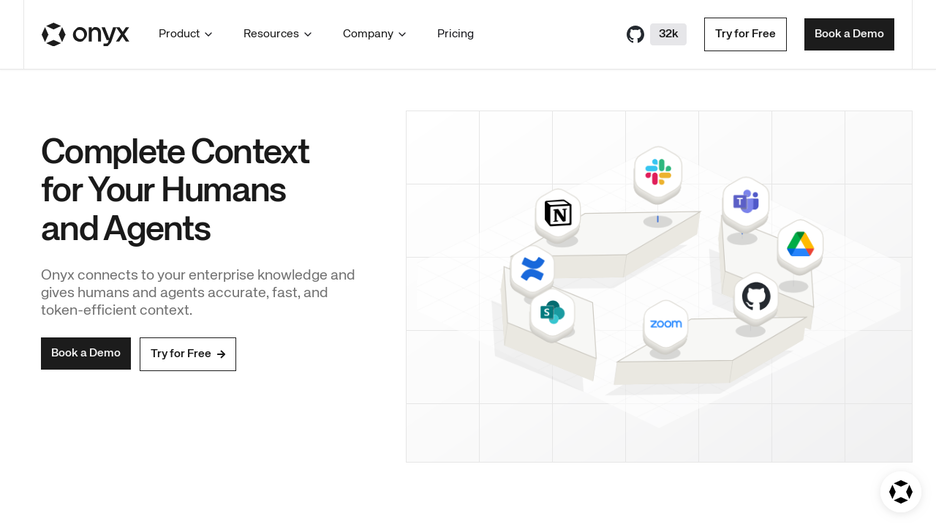Click the Notion icon in illustration
Screen dimensions: 936x527
pos(558,213)
